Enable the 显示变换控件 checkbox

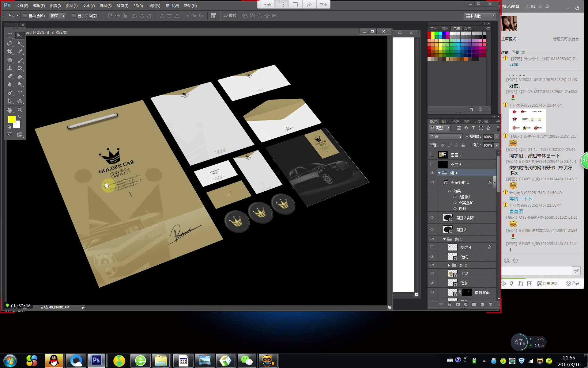tap(74, 16)
